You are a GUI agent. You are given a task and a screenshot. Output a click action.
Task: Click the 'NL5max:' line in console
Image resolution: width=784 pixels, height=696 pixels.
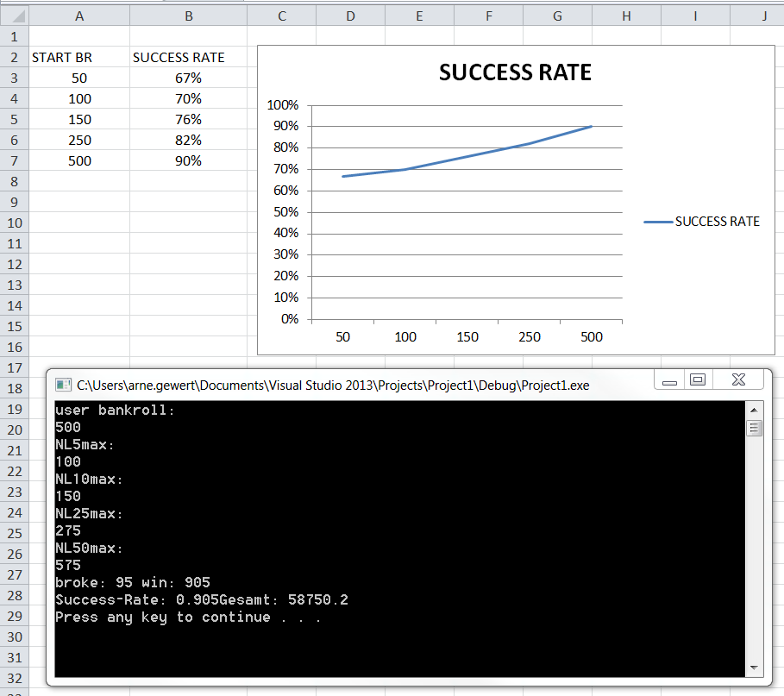[85, 445]
